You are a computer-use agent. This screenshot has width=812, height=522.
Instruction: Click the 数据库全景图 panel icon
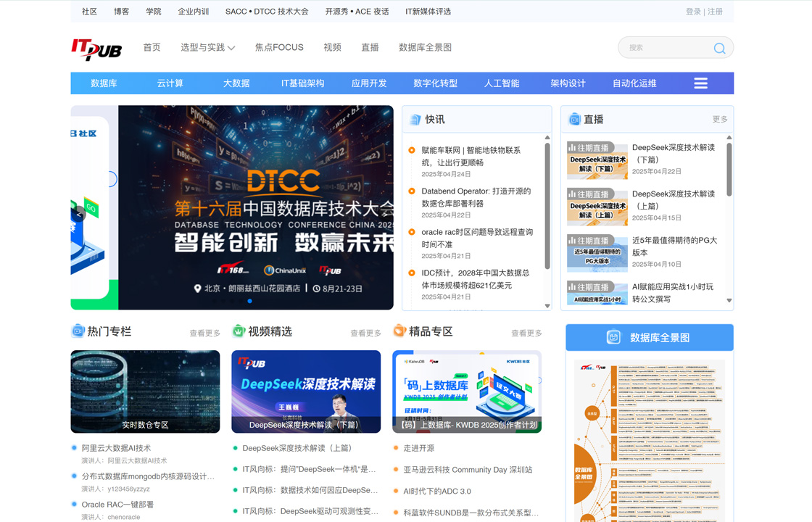tap(613, 337)
